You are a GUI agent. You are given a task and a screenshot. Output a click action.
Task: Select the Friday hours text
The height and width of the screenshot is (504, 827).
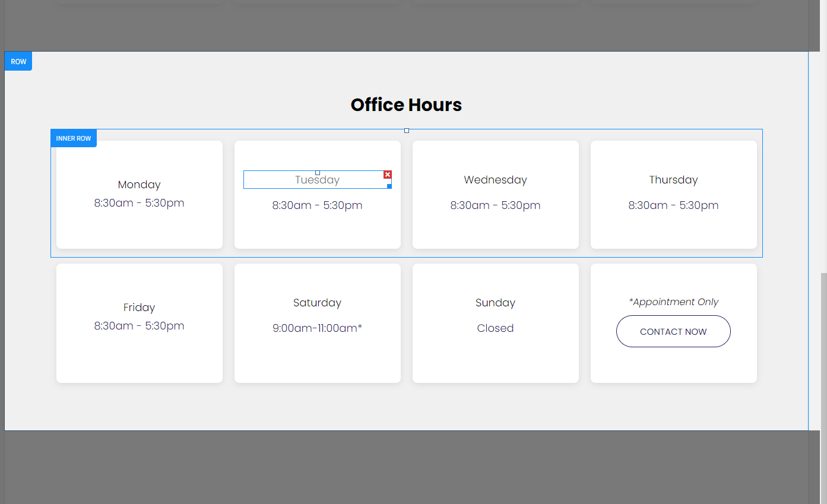click(x=140, y=326)
